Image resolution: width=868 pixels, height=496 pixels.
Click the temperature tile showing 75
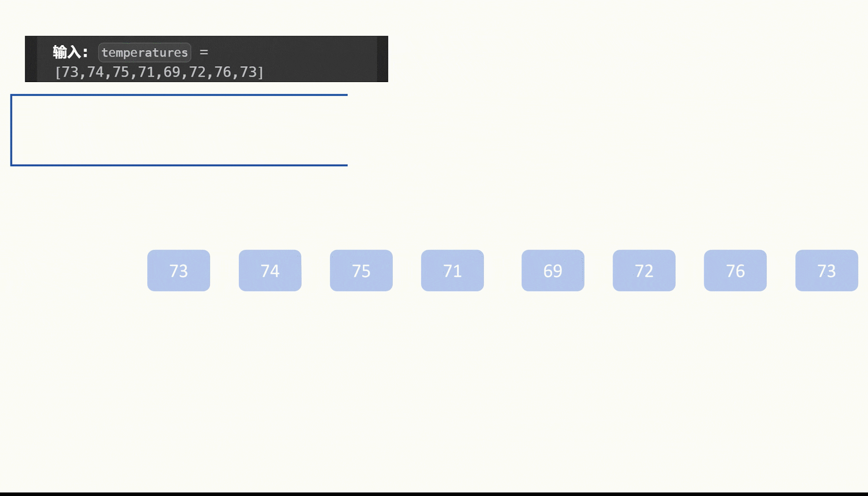[361, 270]
